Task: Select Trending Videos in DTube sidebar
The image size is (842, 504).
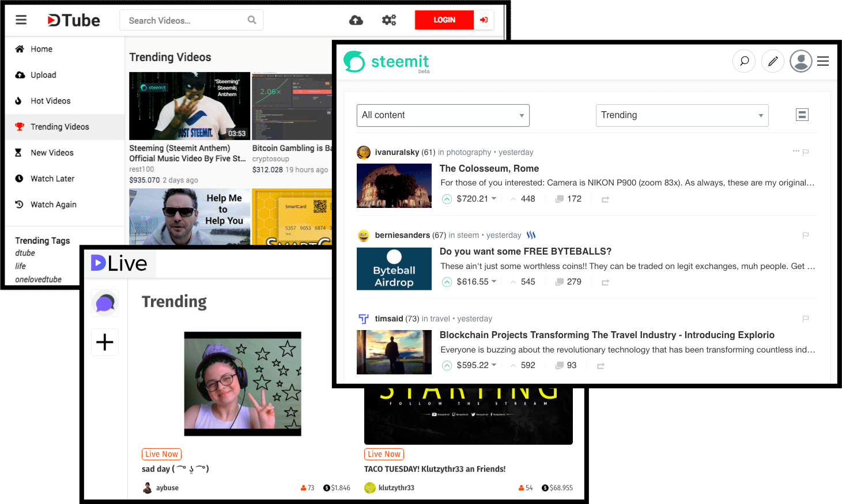Action: pyautogui.click(x=65, y=127)
